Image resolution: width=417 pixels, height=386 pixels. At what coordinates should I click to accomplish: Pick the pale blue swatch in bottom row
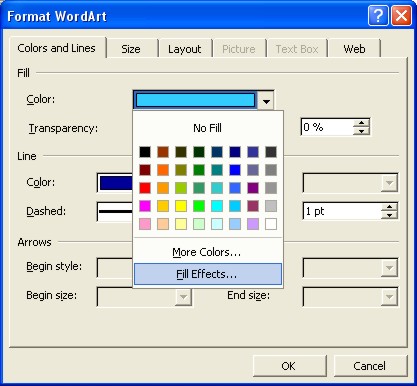click(235, 224)
